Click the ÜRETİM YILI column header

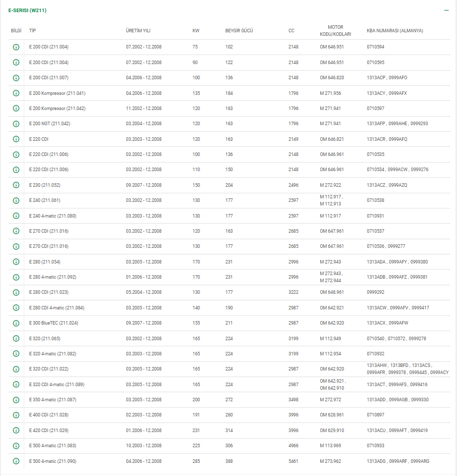[x=138, y=31]
